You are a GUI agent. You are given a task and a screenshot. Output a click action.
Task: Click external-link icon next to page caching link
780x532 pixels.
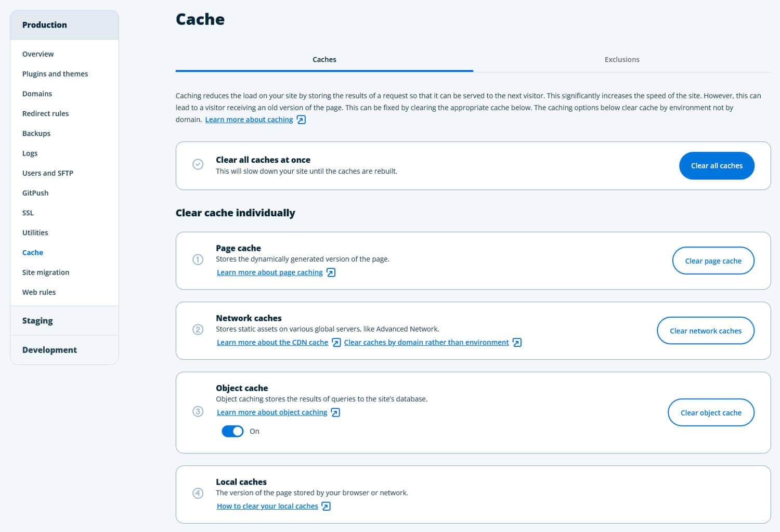click(331, 273)
